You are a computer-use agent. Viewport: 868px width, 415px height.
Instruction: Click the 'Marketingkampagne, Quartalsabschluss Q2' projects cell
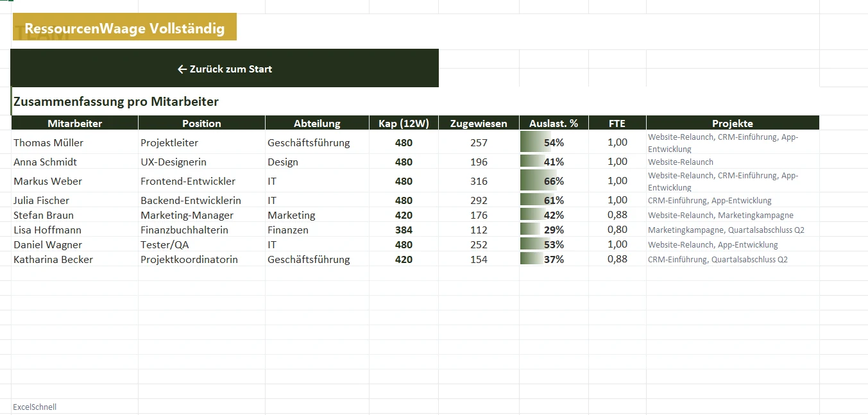tap(733, 230)
